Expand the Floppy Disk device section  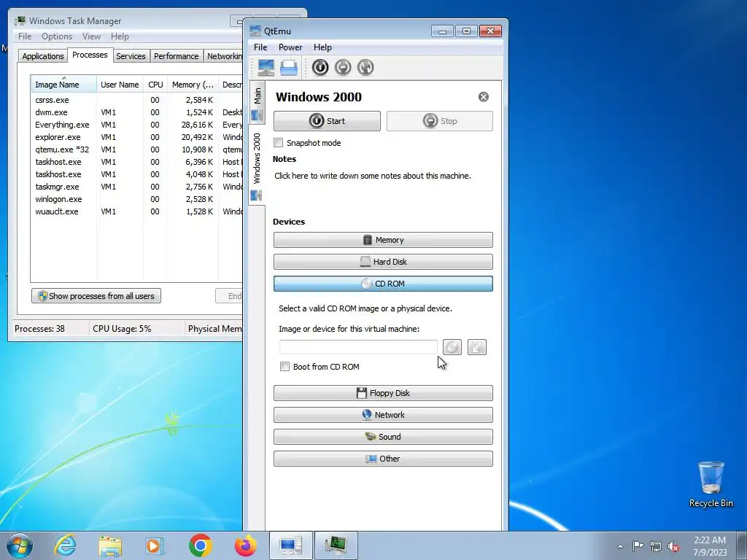point(383,393)
